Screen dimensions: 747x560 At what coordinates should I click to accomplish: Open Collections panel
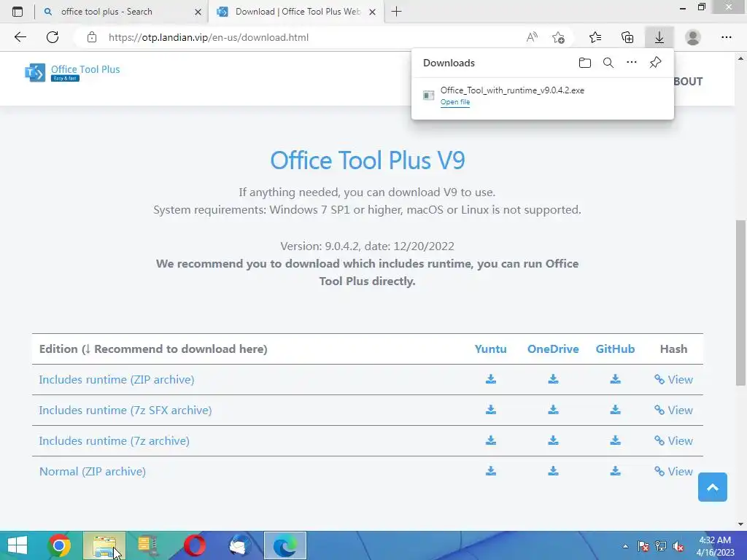tap(627, 37)
